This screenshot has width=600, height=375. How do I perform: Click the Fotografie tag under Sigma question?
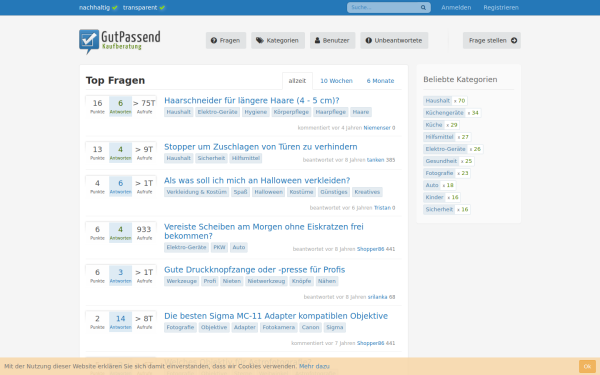180,328
